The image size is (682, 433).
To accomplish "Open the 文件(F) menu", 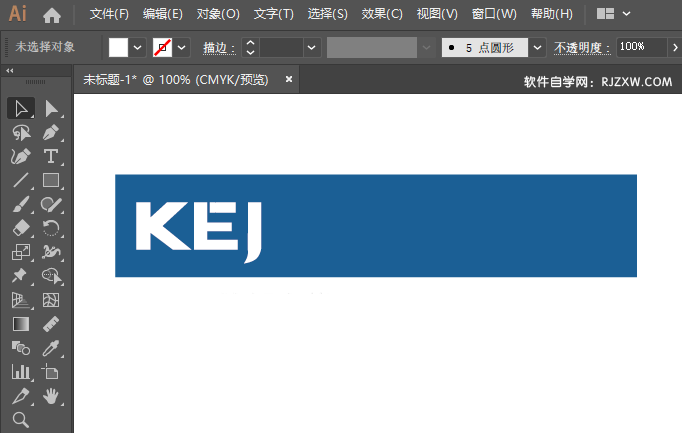I will [109, 14].
